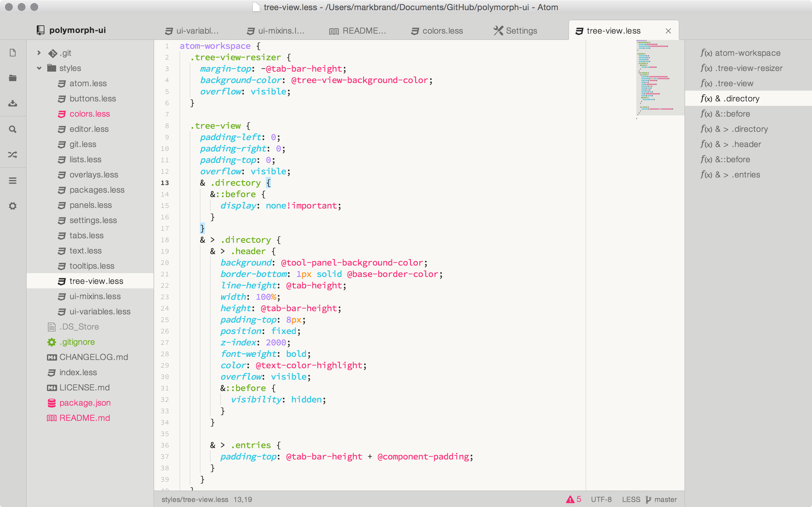Open package.json in the tree view

85,403
